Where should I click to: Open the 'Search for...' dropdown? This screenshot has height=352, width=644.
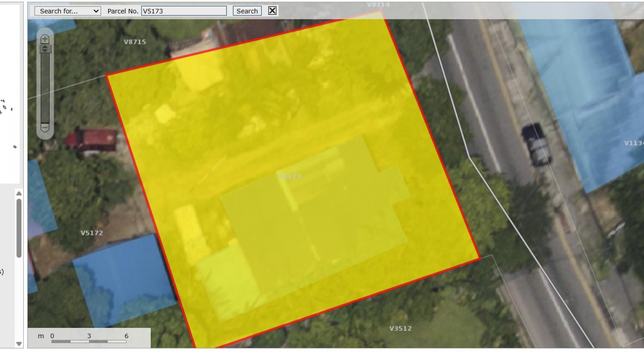point(68,11)
